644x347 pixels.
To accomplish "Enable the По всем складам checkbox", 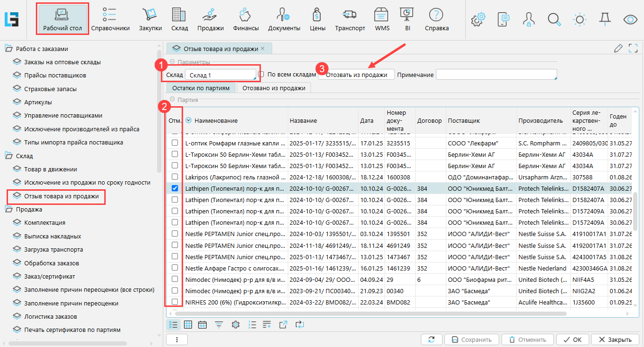I will (261, 75).
